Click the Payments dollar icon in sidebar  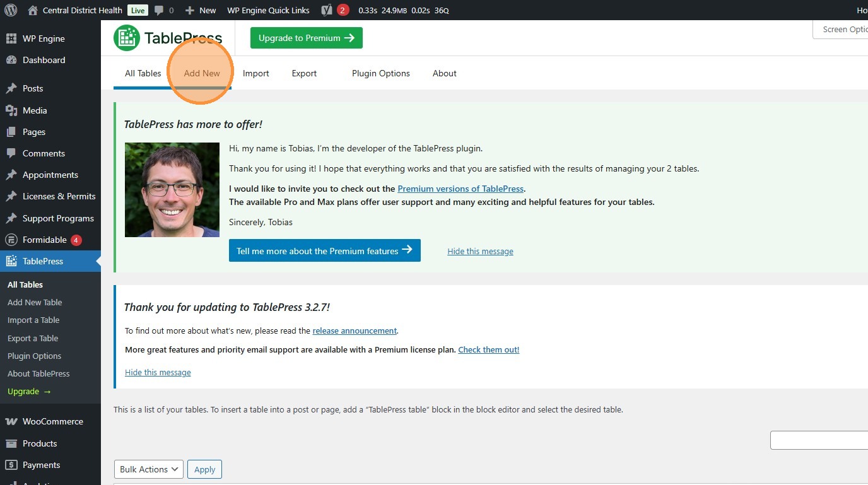point(11,465)
